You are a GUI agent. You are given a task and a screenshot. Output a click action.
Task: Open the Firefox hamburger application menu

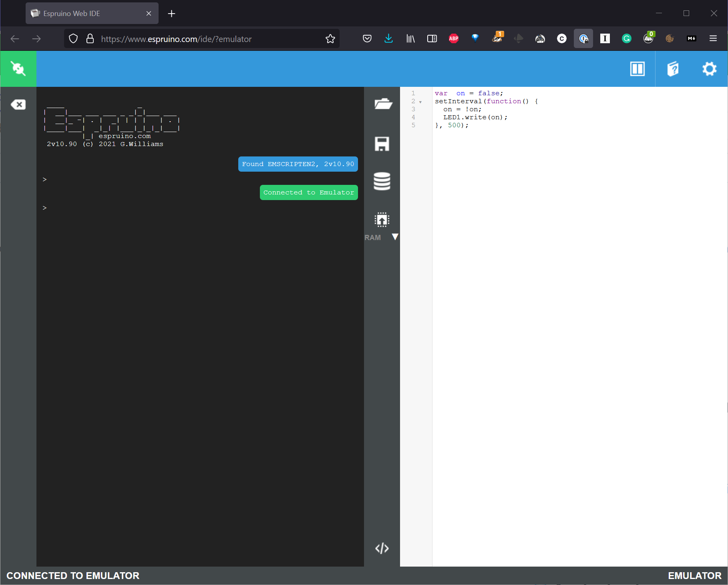click(x=713, y=38)
